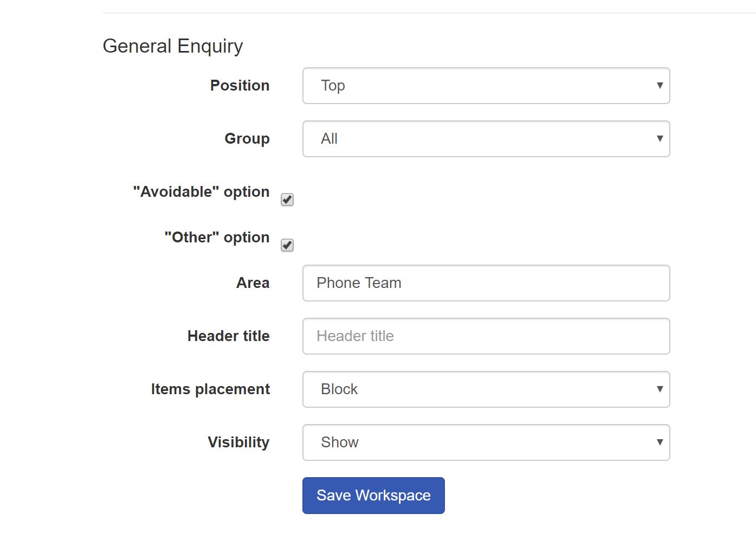The image size is (756, 533).
Task: Click the Position dropdown arrow
Action: (x=660, y=86)
